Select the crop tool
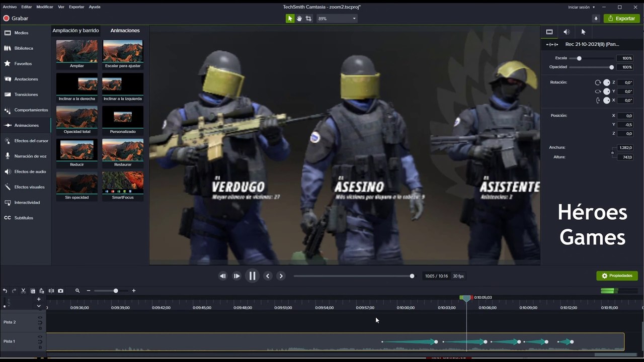This screenshot has width=644, height=362. 308,19
